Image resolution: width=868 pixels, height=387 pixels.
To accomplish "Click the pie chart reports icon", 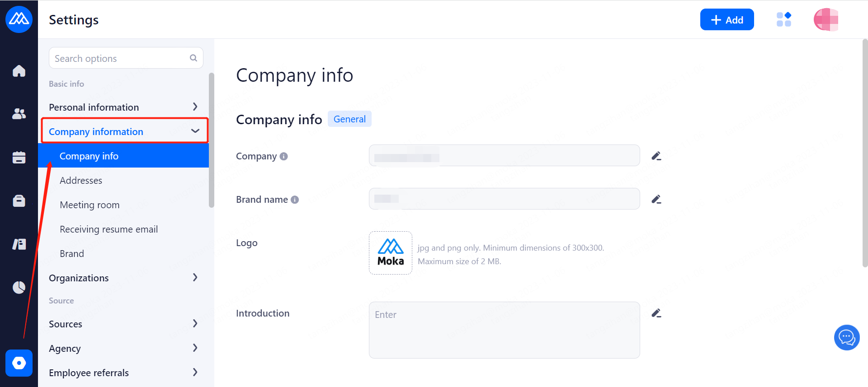I will (x=19, y=287).
